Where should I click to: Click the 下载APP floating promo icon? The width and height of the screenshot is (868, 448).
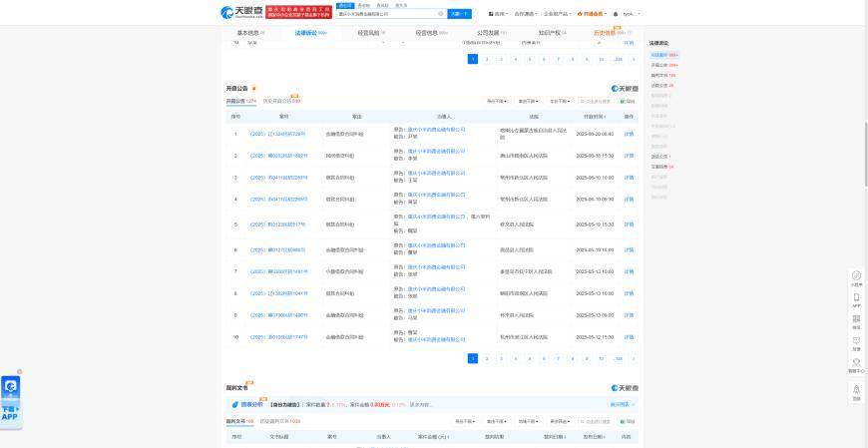[x=11, y=400]
